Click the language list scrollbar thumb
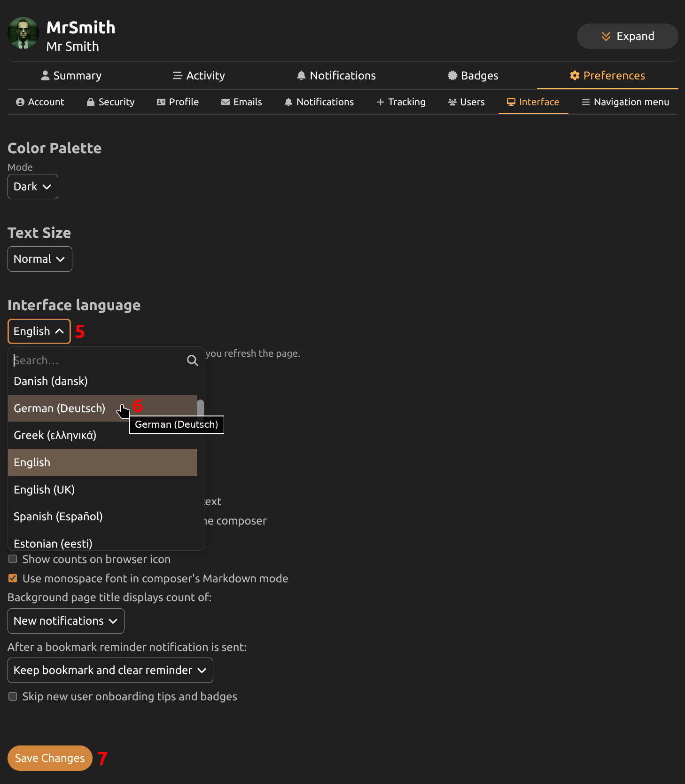Viewport: 685px width, 784px height. pyautogui.click(x=200, y=407)
